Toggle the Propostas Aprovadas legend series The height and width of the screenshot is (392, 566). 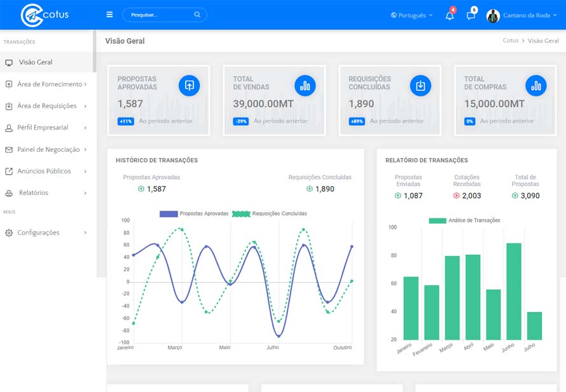(194, 213)
